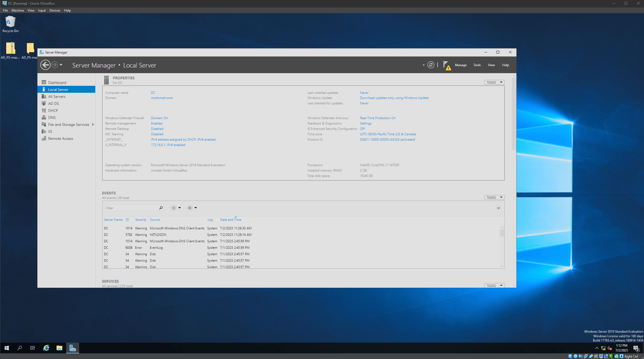Click the Server Manager back arrow
Image resolution: width=644 pixels, height=359 pixels.
pyautogui.click(x=45, y=65)
